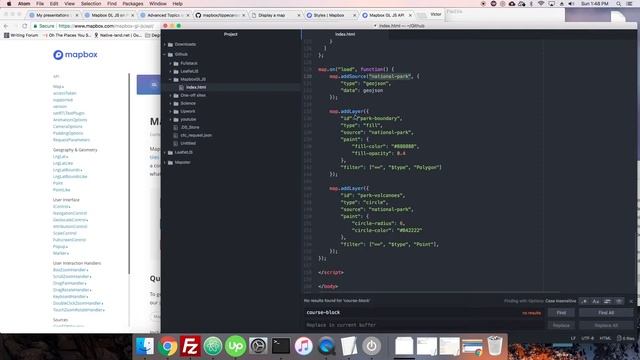Click the Mapbox logo in browser
Screen dimensions: 640x360
pyautogui.click(x=76, y=54)
